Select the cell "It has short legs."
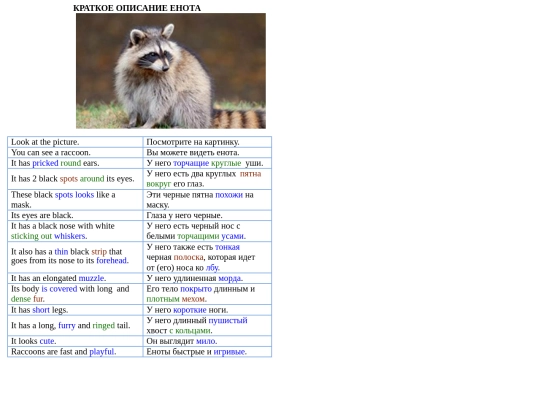The width and height of the screenshot is (540, 405). (x=75, y=310)
